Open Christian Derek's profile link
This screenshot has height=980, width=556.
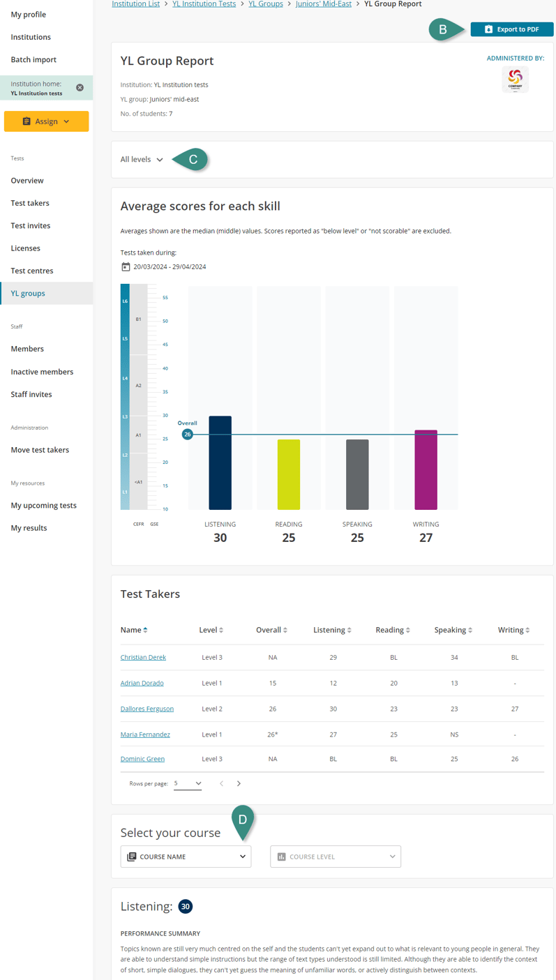(x=143, y=658)
